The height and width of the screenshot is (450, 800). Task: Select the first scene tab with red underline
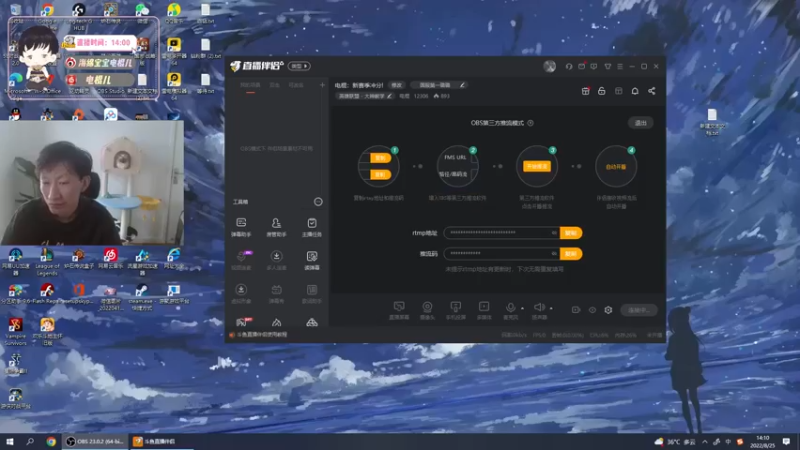250,85
